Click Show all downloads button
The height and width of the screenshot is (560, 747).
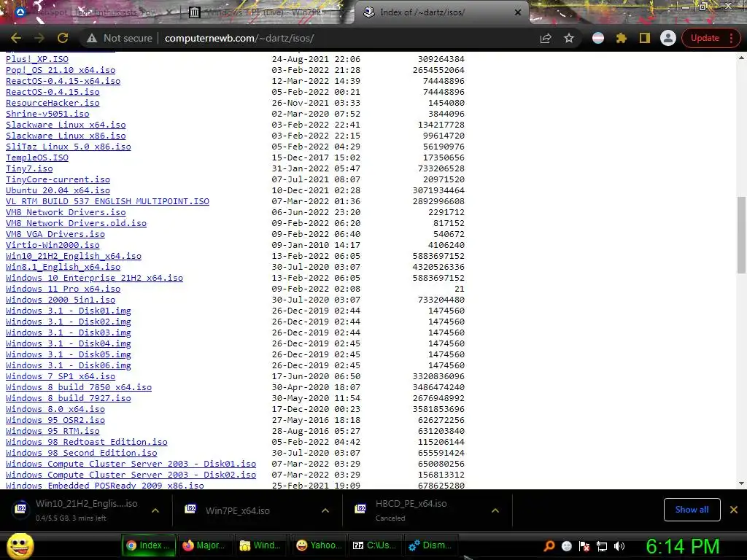point(692,510)
